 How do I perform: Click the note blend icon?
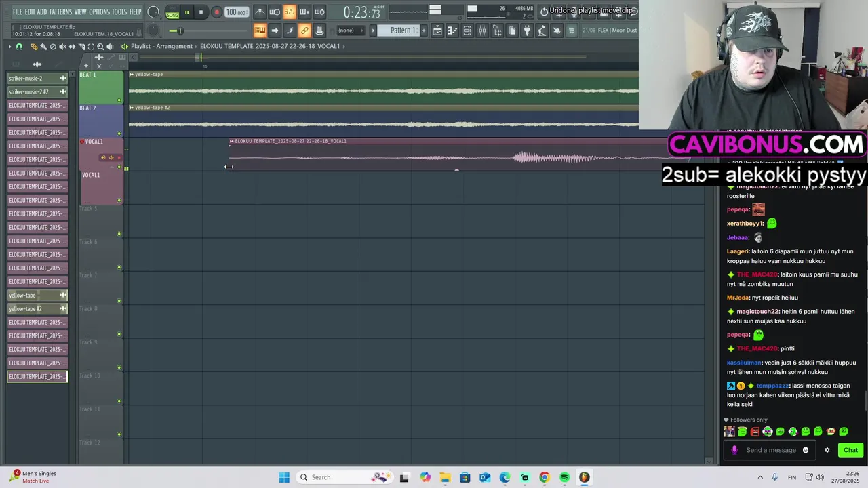click(x=290, y=30)
